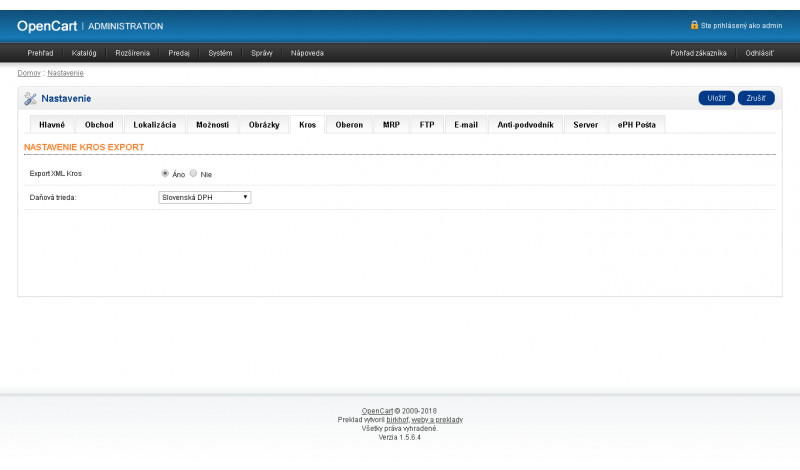
Task: Switch to the Hlavné tab
Action: pos(52,125)
